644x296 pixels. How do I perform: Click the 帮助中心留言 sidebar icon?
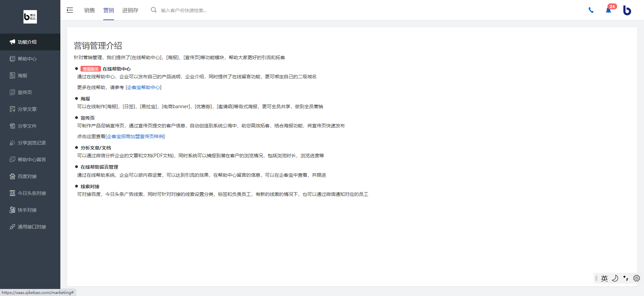12,160
